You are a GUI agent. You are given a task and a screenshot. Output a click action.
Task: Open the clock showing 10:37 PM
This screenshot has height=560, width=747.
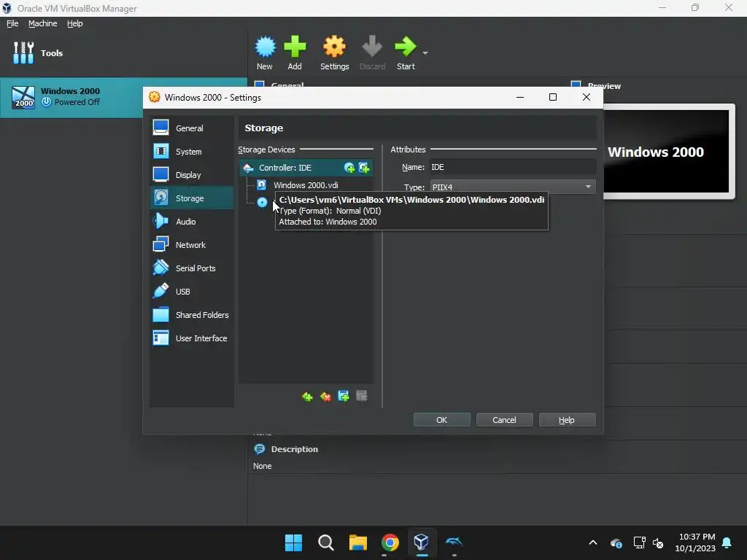pos(695,542)
